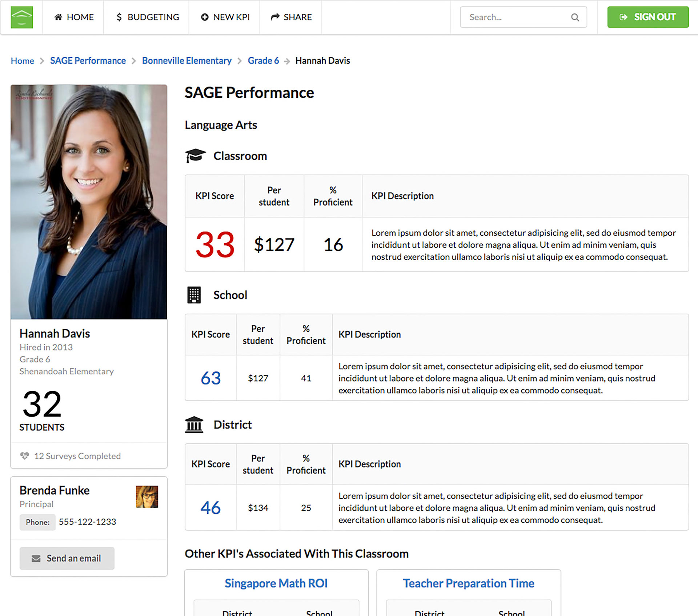The height and width of the screenshot is (616, 698).
Task: Click the surveys heartbeat icon
Action: coord(25,456)
